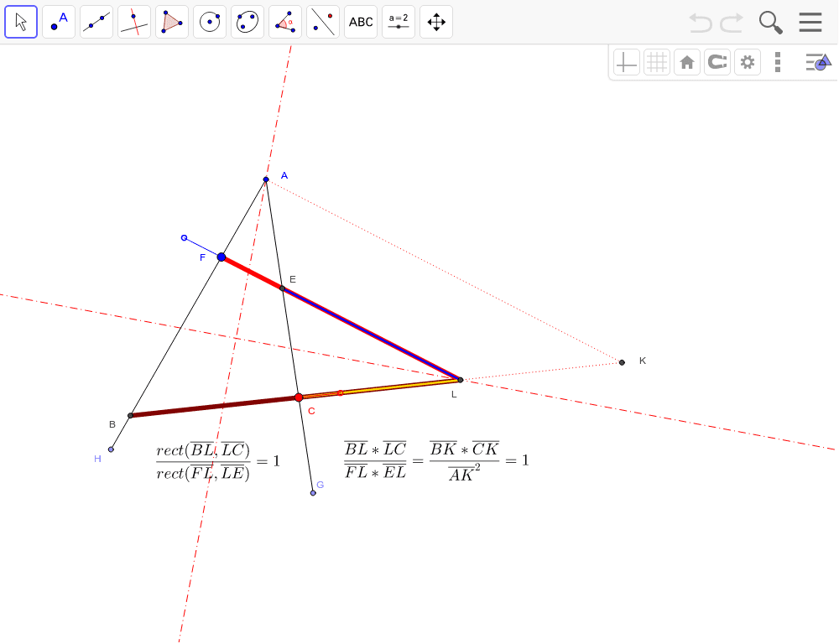Click the Home standard view button
The height and width of the screenshot is (644, 839).
(687, 63)
